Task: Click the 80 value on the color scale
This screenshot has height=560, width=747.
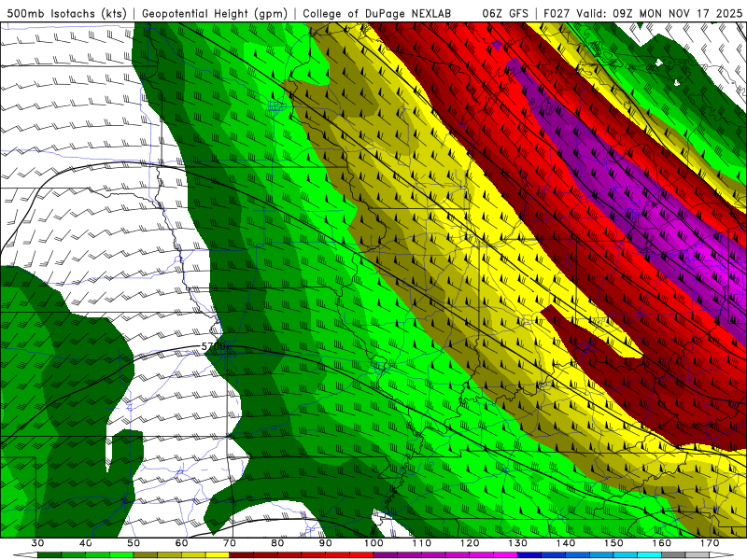Action: 277,543
